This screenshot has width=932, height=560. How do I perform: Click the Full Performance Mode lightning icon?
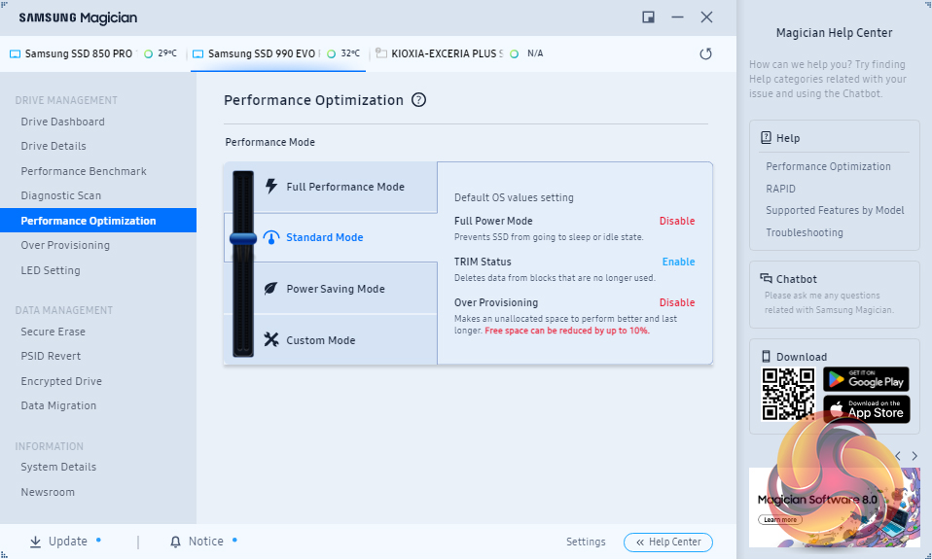(x=270, y=187)
